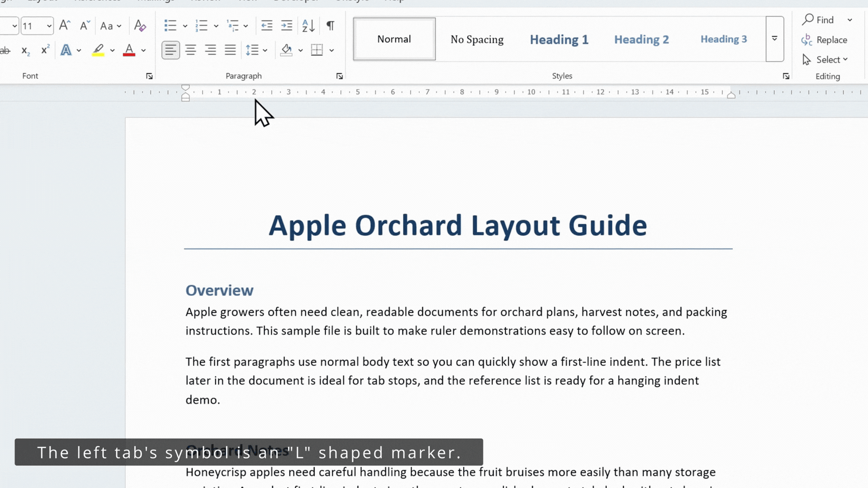This screenshot has height=488, width=868.
Task: Apply the Heading 3 style
Action: pos(723,39)
